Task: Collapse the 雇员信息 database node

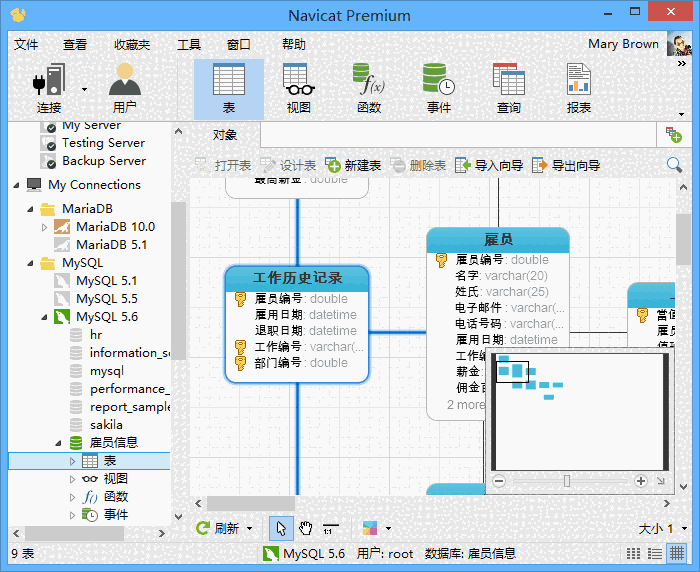Action: pos(58,443)
